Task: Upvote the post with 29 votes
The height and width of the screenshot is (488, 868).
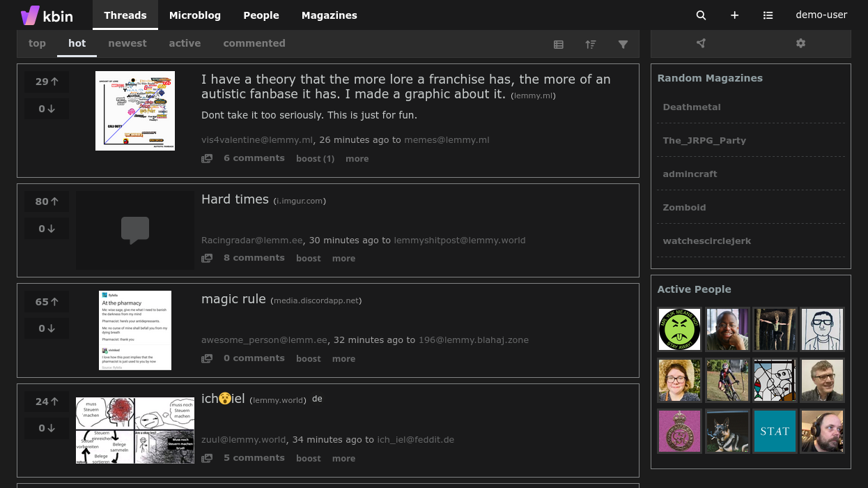Action: tap(47, 82)
